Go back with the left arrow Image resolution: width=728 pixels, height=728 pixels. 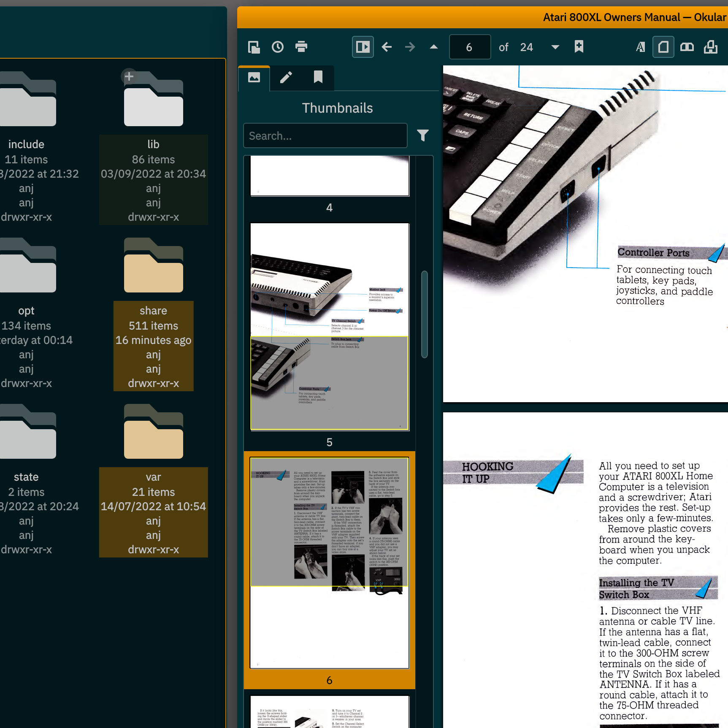(x=387, y=47)
